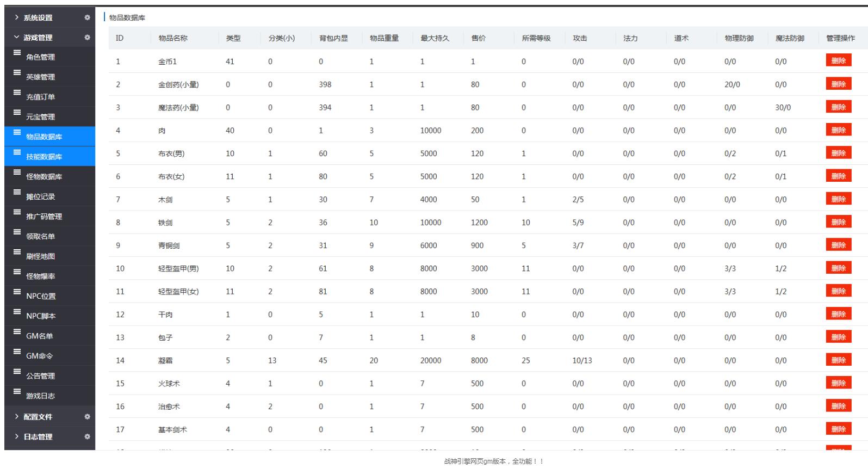Expand the 配置文件 section chevron
This screenshot has height=468, width=868.
16,417
